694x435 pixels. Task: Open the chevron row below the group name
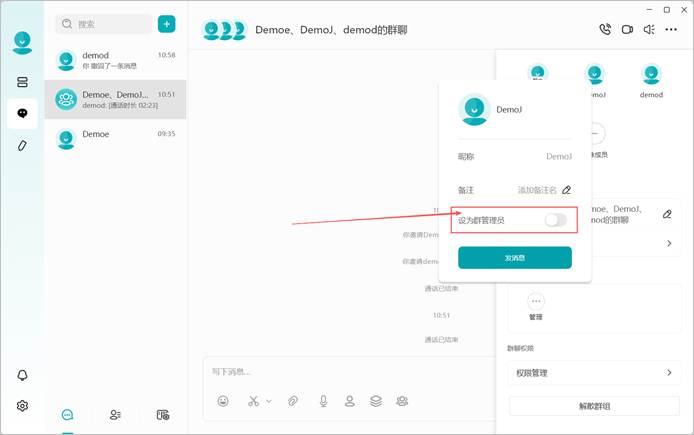(669, 243)
